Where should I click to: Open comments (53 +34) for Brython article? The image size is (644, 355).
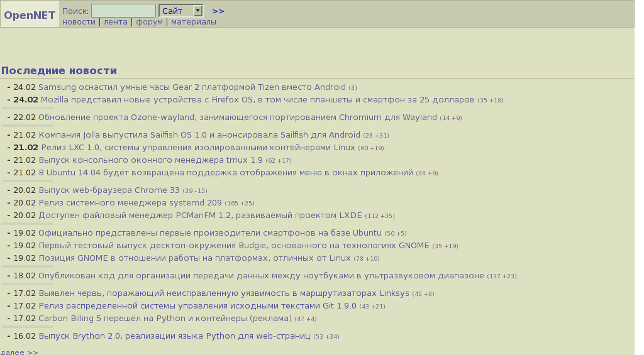click(x=326, y=337)
